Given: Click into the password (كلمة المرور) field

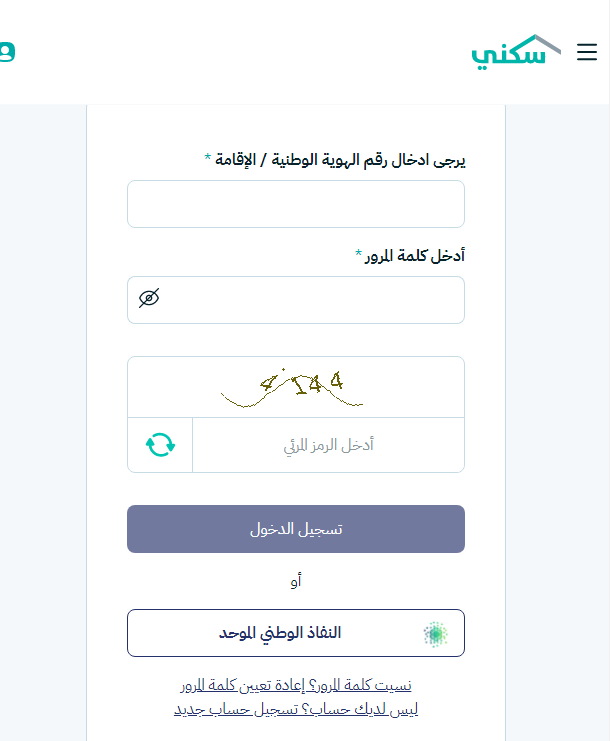Looking at the screenshot, I should pyautogui.click(x=310, y=300).
